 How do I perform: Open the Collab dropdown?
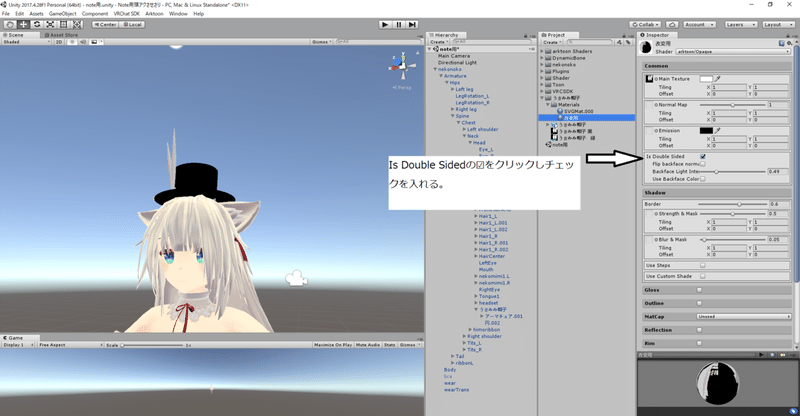(x=645, y=25)
